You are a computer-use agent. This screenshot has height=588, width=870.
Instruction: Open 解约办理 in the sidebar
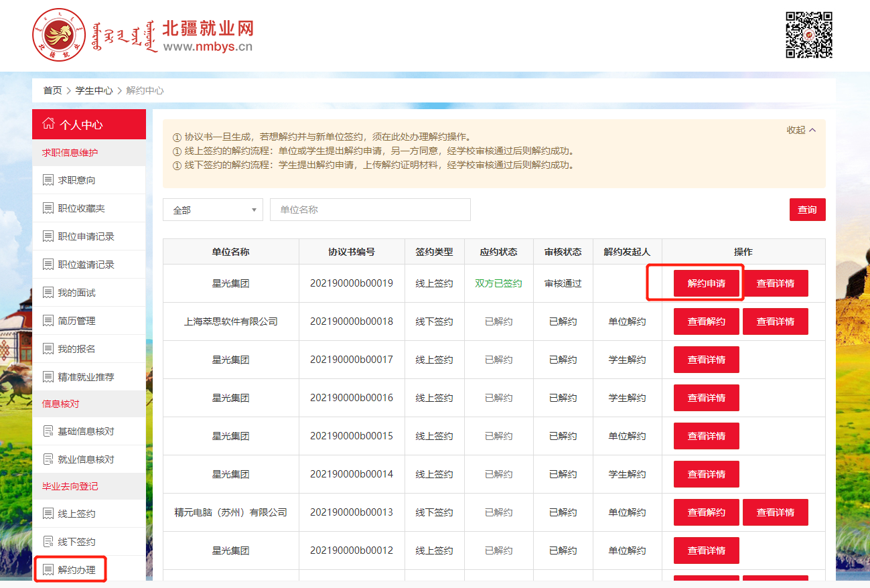pos(76,570)
